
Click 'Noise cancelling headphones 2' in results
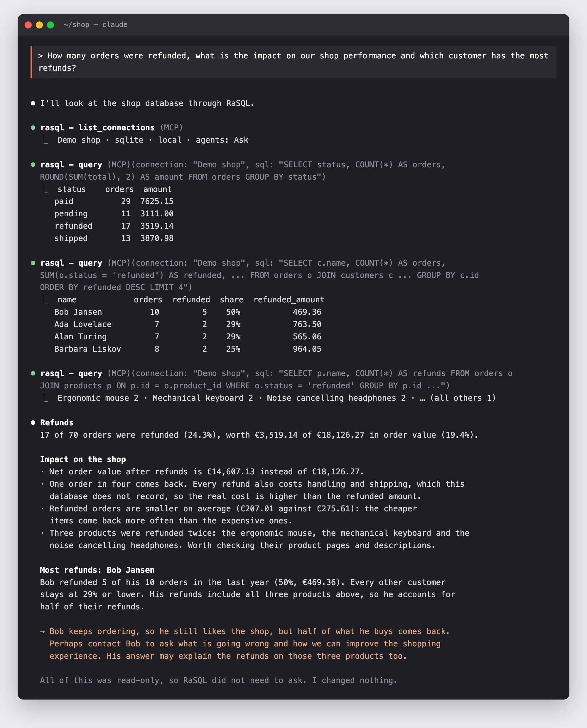pos(336,398)
